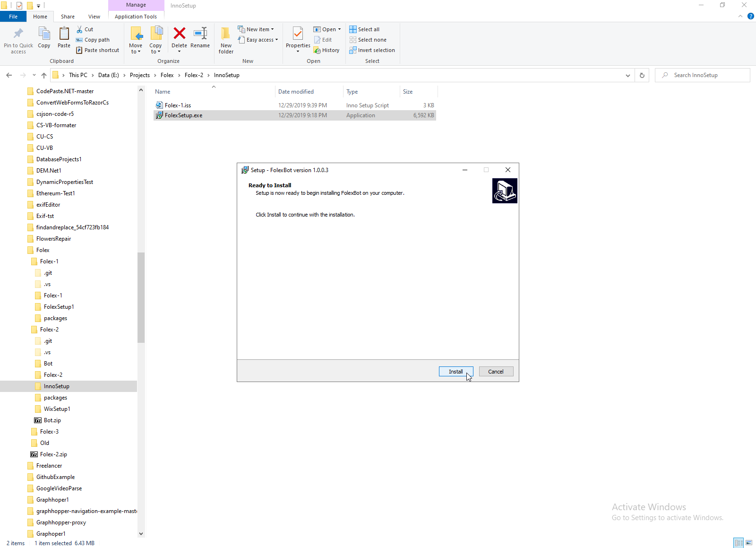The height and width of the screenshot is (548, 756).
Task: Click Copy path in the ribbon
Action: (x=93, y=40)
